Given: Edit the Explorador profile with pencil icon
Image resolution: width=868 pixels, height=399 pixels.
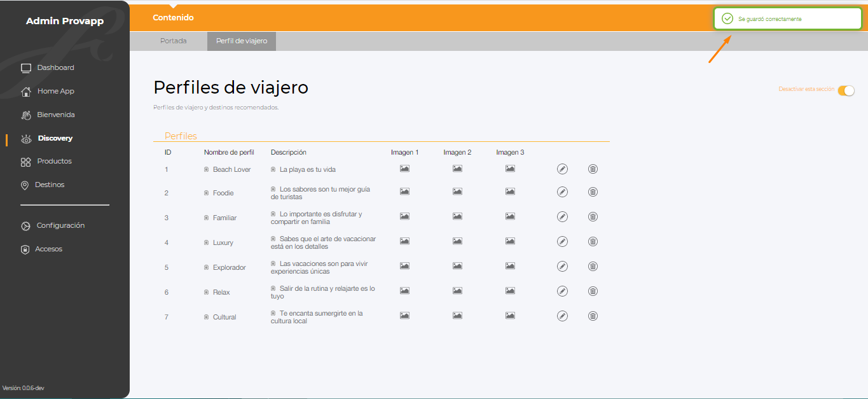Looking at the screenshot, I should point(562,267).
